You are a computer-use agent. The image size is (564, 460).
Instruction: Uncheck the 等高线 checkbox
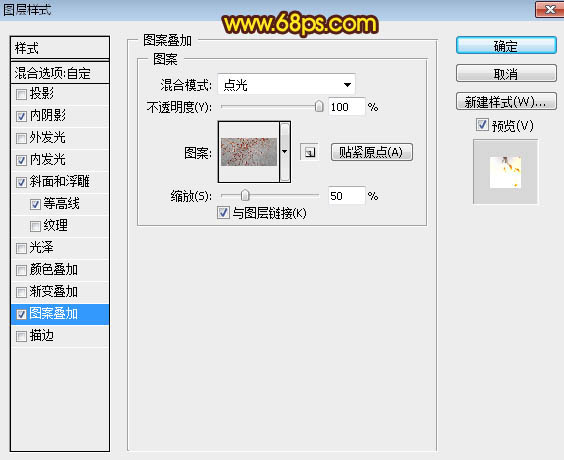(35, 204)
